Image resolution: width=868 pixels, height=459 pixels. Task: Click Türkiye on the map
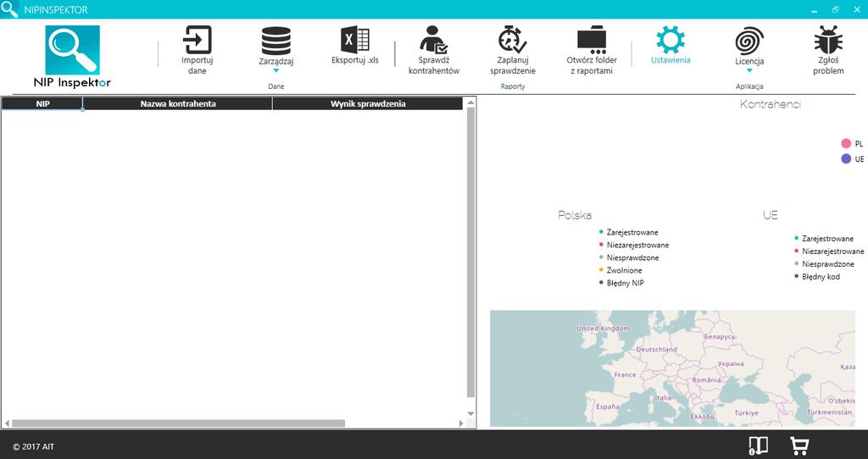click(746, 413)
